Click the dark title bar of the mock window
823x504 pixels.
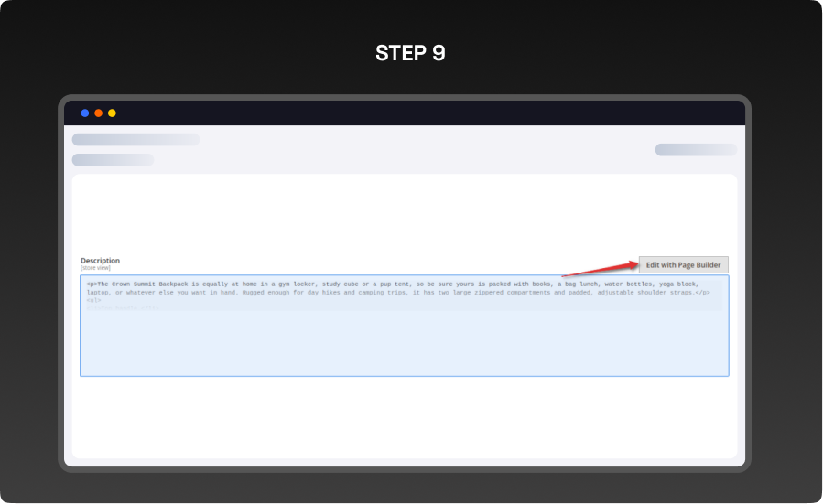coord(404,113)
